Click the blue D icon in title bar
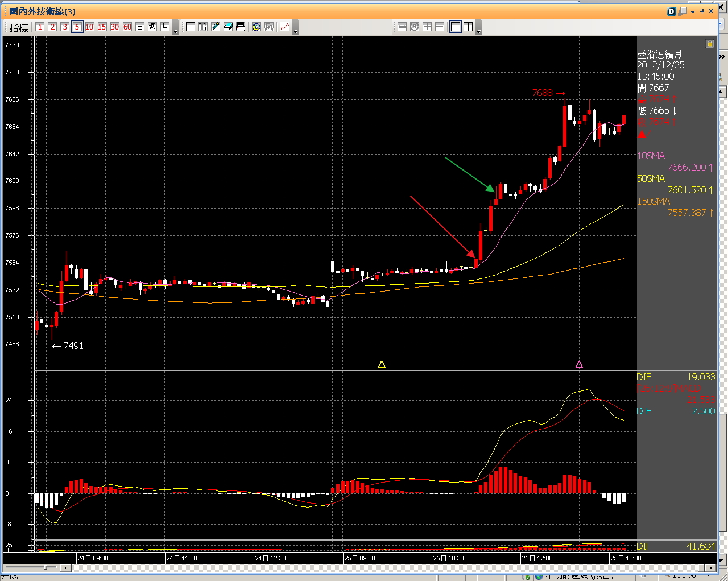Viewport: 728px width, 582px height. point(672,11)
